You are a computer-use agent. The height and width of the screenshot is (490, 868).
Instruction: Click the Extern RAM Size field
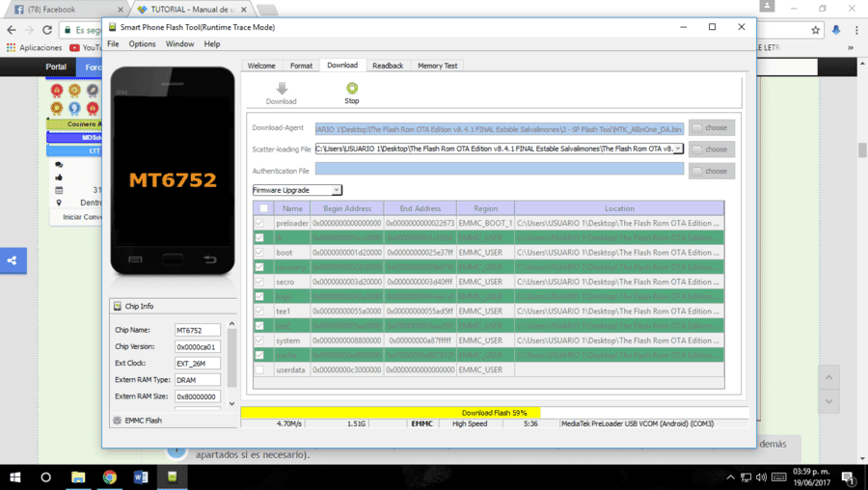point(198,396)
